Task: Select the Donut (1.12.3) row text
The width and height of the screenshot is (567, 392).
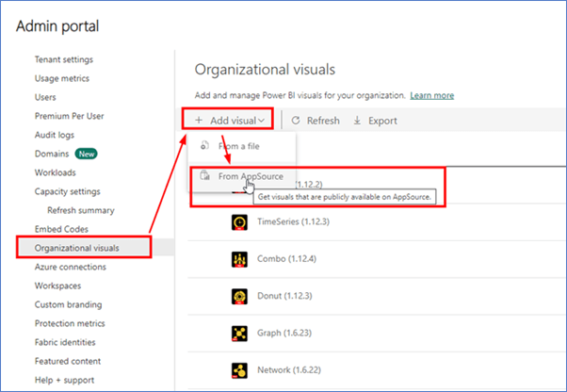Action: 284,296
